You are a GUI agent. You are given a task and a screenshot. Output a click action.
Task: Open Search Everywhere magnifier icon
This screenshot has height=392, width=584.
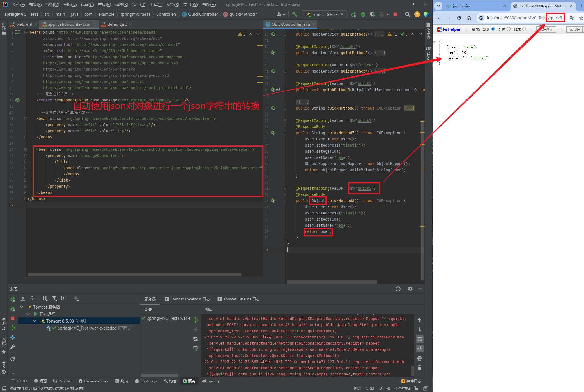click(x=407, y=14)
